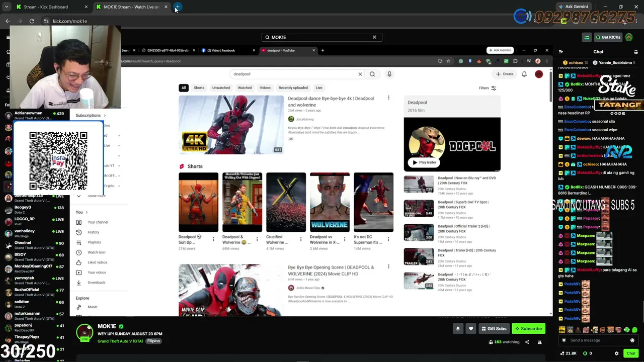Click the Kick search field showing MOK1E
The image size is (644, 362).
point(321,37)
